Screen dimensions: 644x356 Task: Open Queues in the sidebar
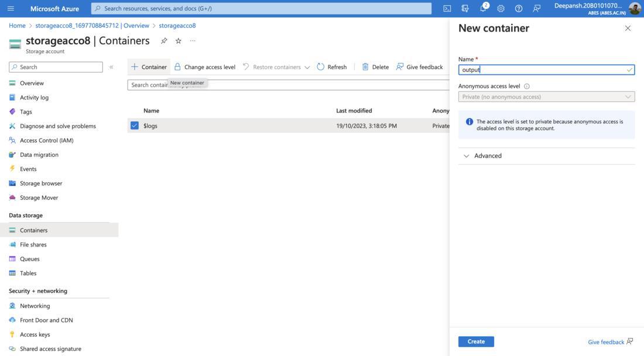[x=30, y=259]
